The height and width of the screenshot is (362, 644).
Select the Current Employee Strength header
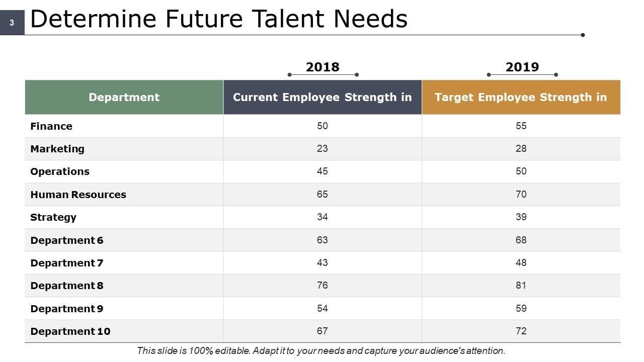click(322, 97)
